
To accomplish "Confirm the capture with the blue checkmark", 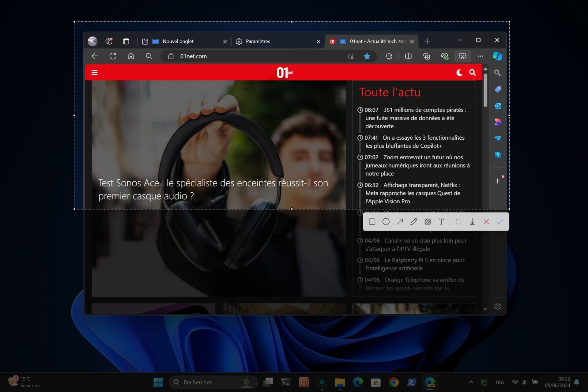I will click(x=500, y=222).
